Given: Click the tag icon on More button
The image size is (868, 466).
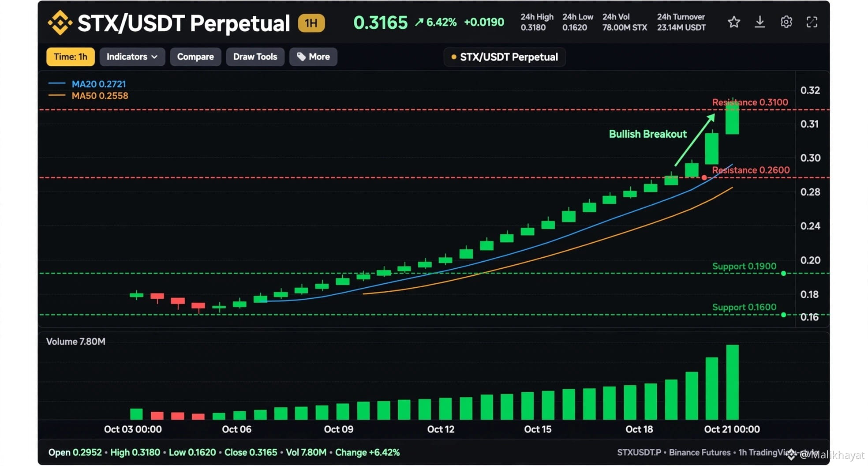Looking at the screenshot, I should click(x=301, y=57).
